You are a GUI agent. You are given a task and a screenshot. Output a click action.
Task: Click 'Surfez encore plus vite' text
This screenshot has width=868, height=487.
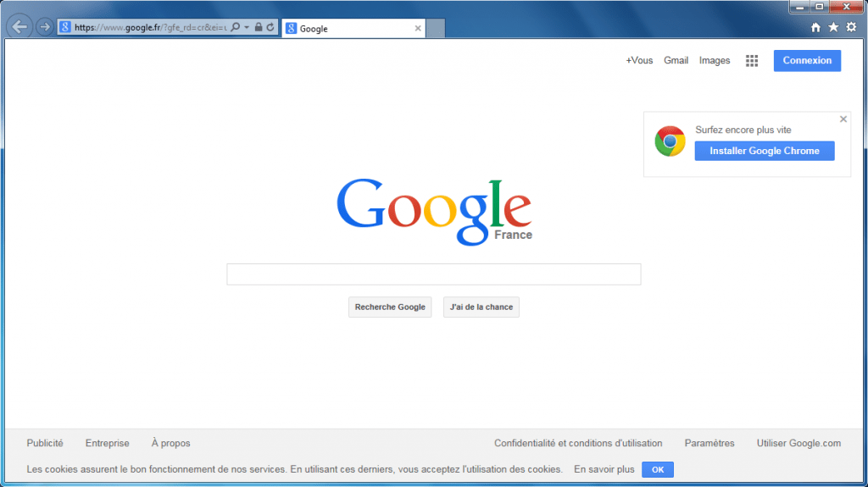(x=743, y=130)
